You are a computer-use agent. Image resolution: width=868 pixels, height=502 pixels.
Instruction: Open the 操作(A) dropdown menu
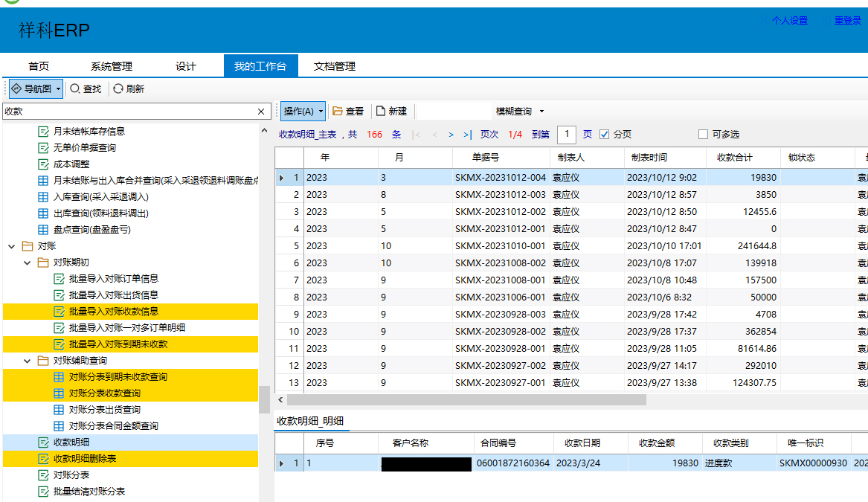coord(303,111)
